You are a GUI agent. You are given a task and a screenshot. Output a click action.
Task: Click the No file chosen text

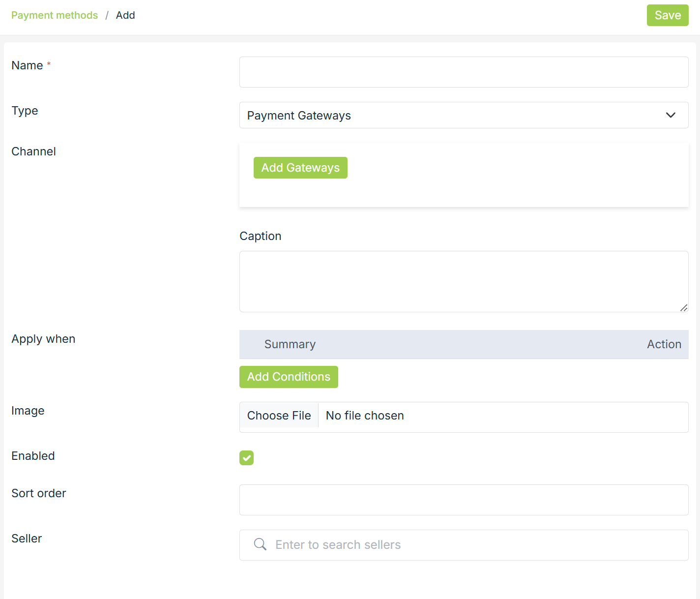point(365,416)
